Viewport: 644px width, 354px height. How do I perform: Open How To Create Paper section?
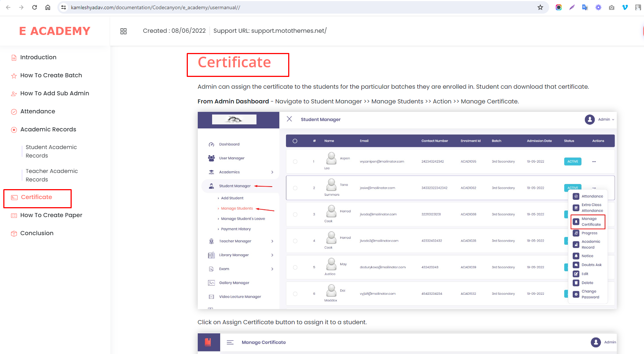pyautogui.click(x=51, y=215)
